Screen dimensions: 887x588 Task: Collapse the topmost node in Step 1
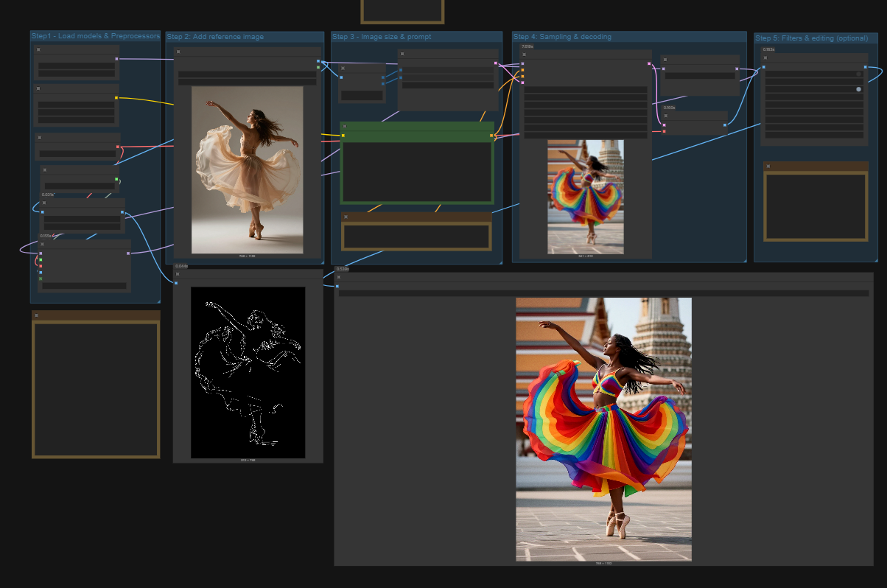pos(38,49)
